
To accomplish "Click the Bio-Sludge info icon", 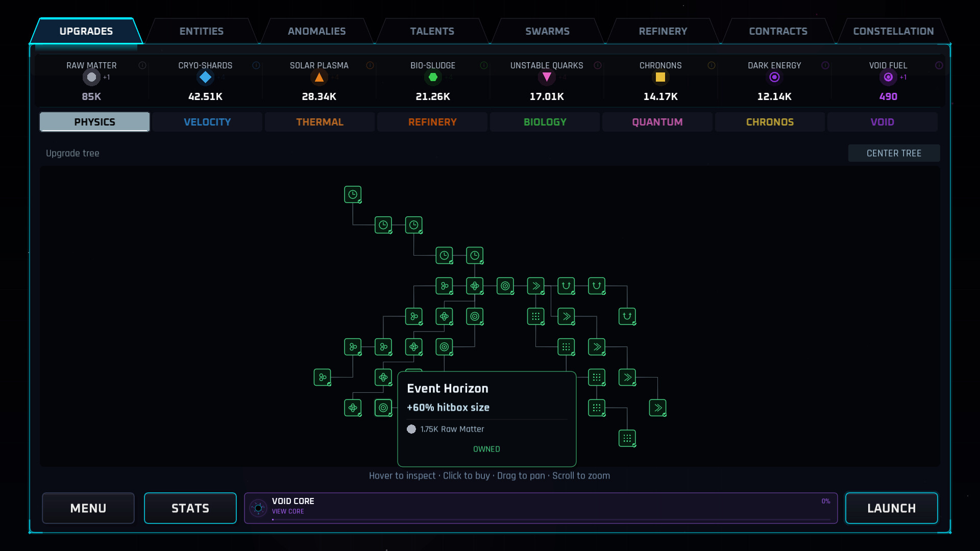I will coord(484,65).
